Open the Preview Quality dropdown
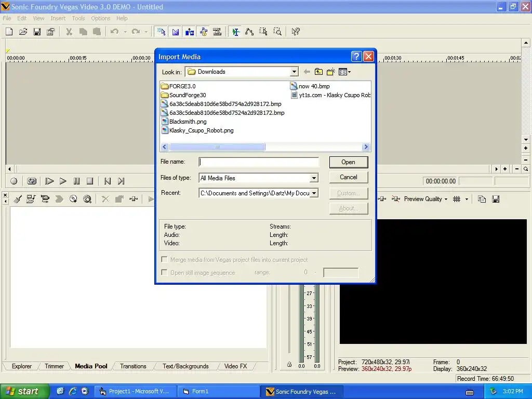 pyautogui.click(x=426, y=199)
